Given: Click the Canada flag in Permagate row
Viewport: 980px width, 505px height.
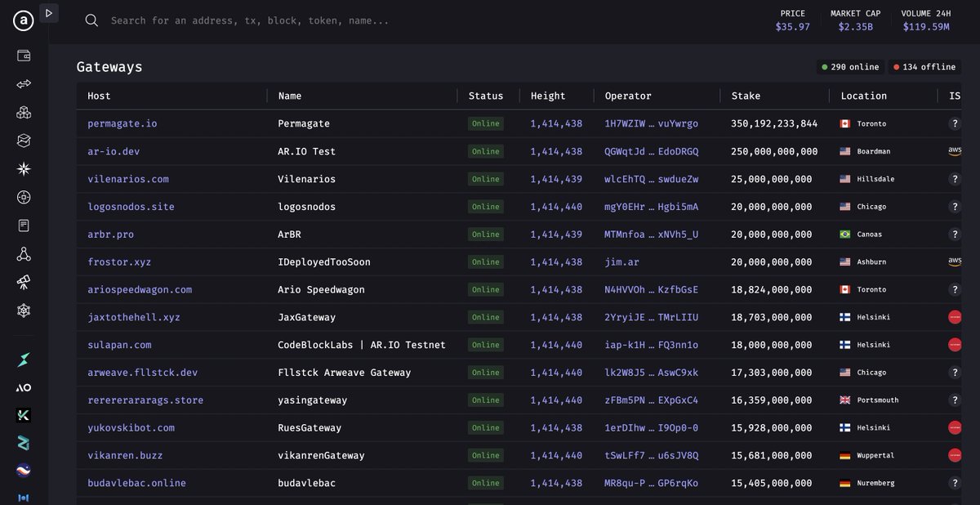Looking at the screenshot, I should (x=845, y=123).
